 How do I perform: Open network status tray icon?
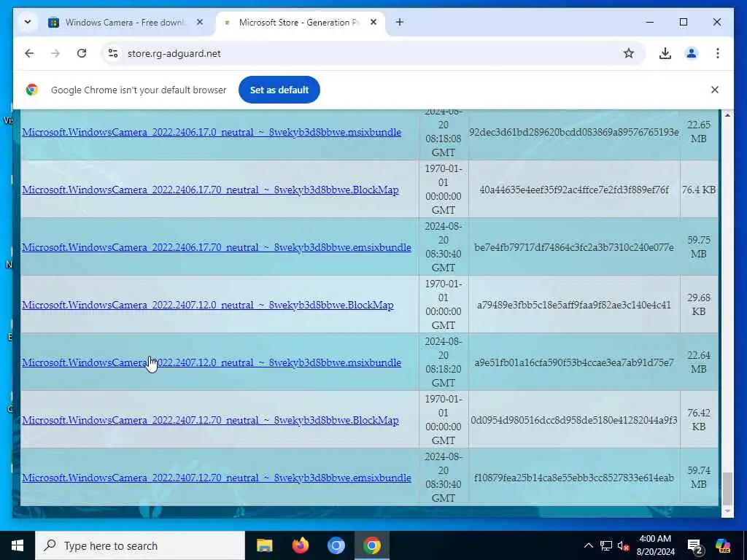tap(606, 545)
